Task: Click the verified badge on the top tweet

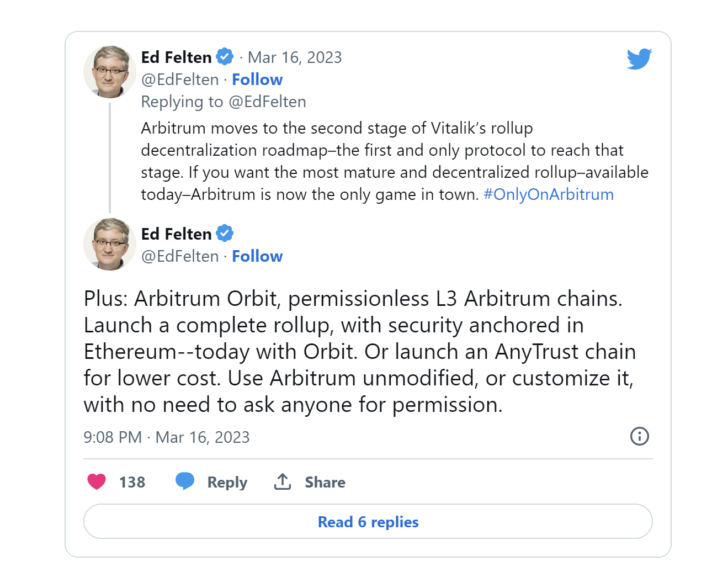Action: (225, 57)
